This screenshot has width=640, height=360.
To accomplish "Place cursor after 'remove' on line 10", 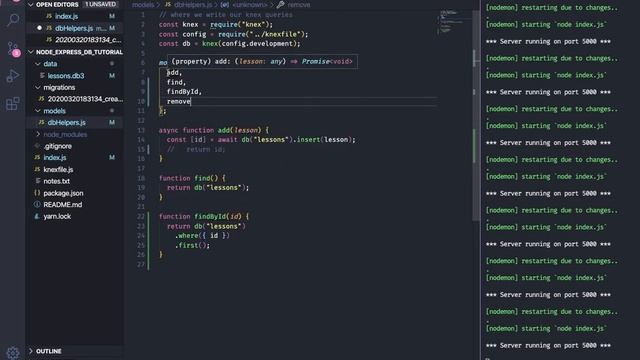I will 191,102.
